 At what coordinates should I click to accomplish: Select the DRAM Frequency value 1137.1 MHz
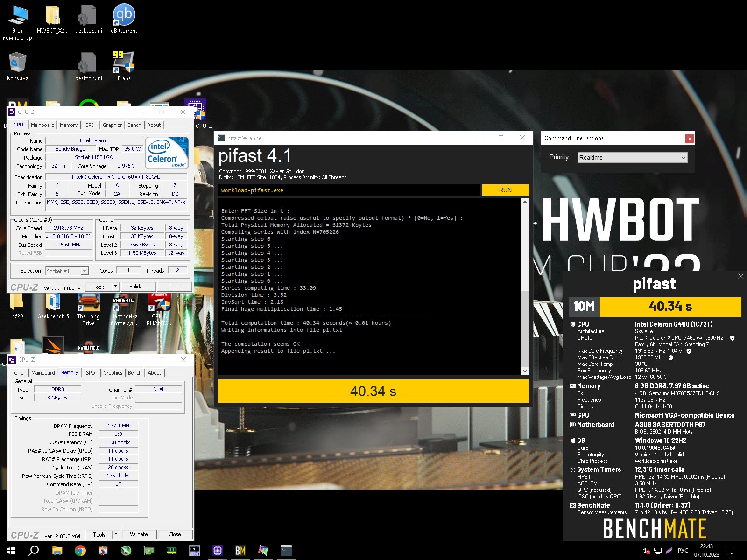click(x=118, y=426)
